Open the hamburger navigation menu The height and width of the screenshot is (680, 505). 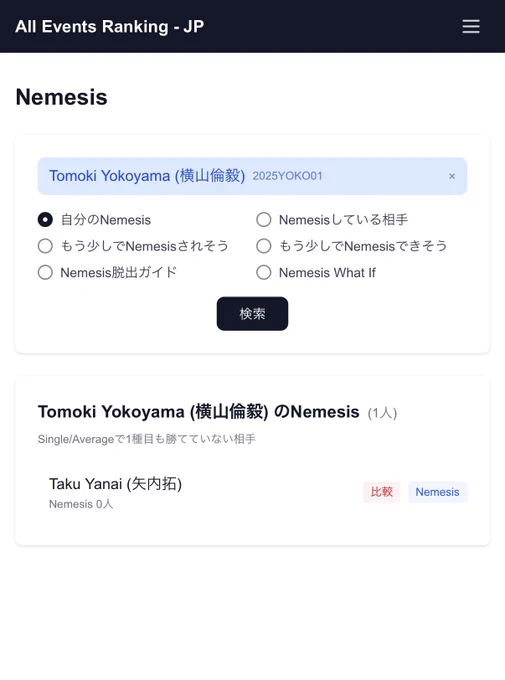(471, 26)
